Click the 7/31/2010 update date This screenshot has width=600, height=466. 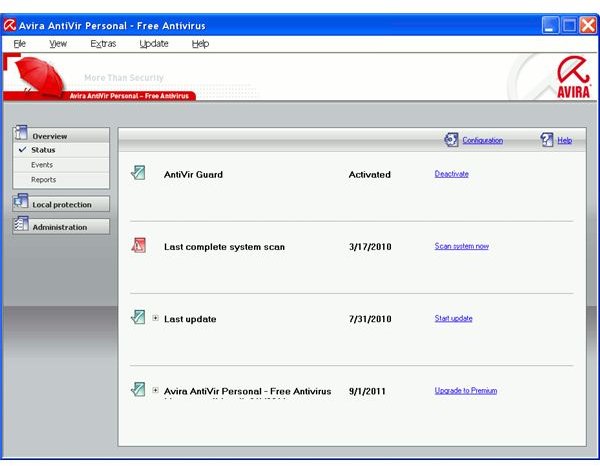tap(370, 319)
